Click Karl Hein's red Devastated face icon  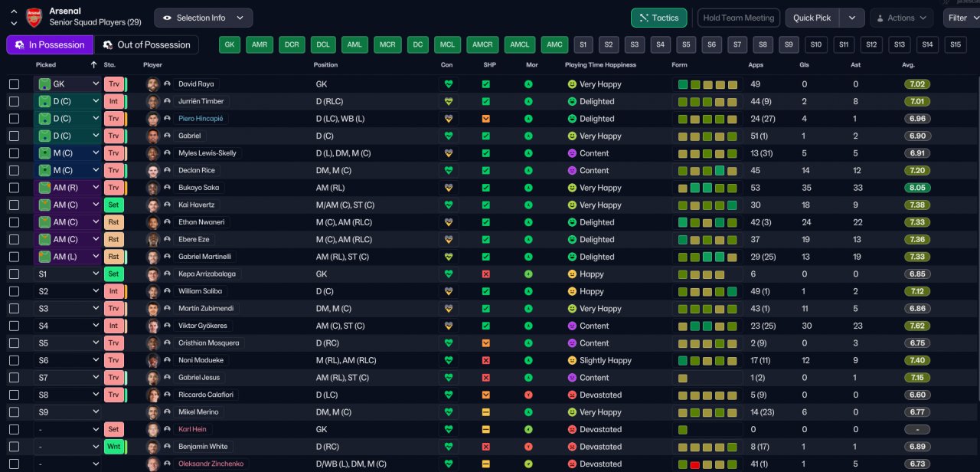(571, 429)
